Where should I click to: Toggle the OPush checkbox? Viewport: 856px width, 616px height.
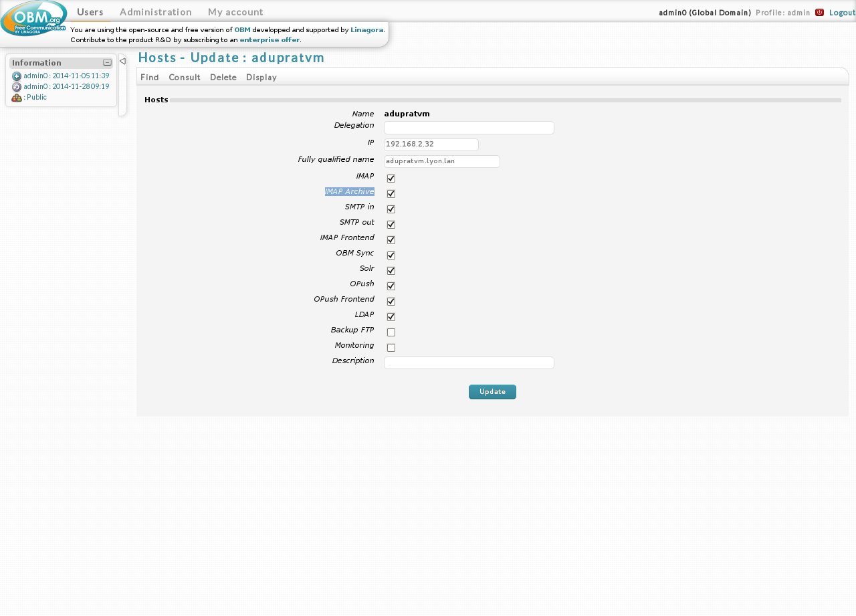pyautogui.click(x=391, y=286)
